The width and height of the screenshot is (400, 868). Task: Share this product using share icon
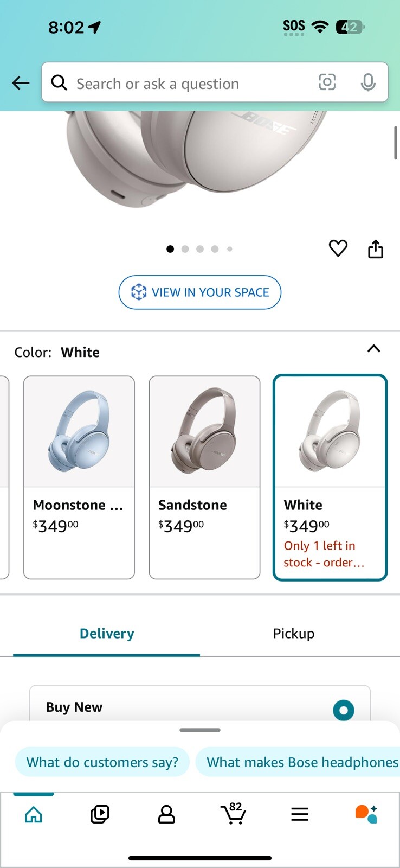coord(376,249)
